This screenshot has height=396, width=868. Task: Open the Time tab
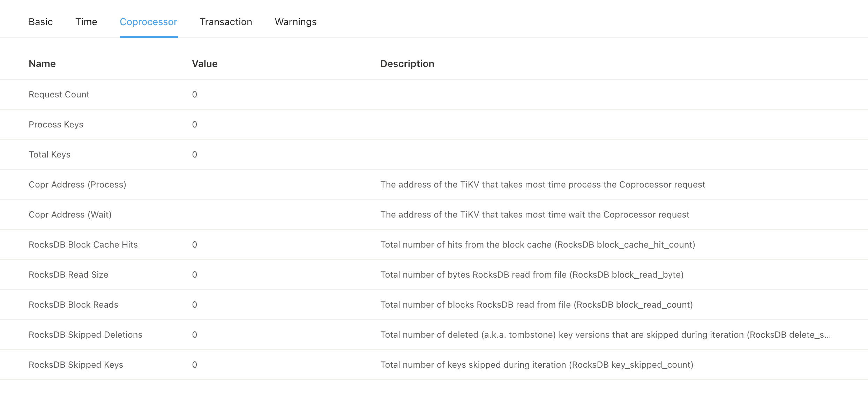[x=86, y=22]
